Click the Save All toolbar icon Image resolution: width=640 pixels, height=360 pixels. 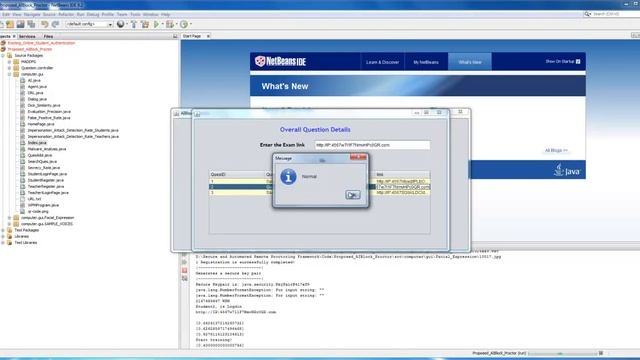pyautogui.click(x=31, y=24)
